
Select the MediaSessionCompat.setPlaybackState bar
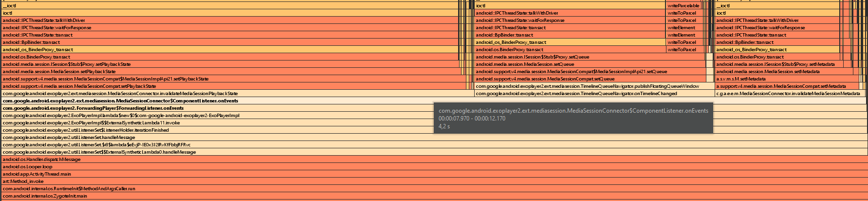click(234, 86)
